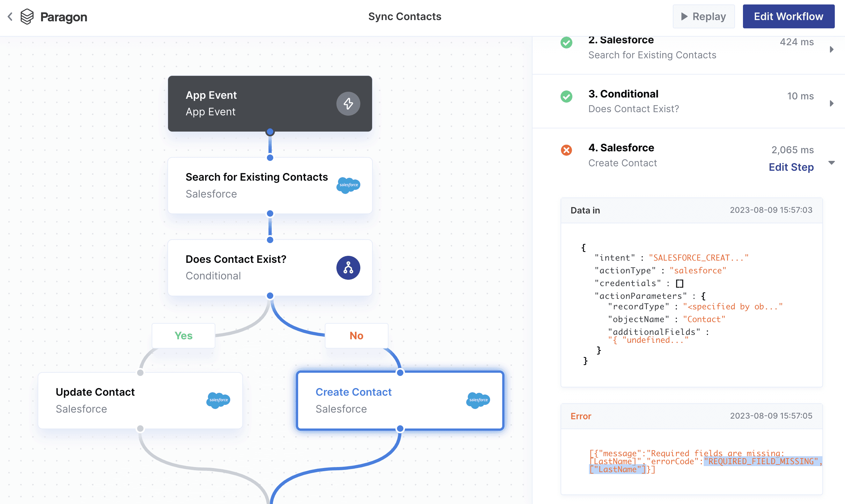Click Salesforce cloud icon on Create Contact node
The width and height of the screenshot is (845, 504).
tap(478, 400)
